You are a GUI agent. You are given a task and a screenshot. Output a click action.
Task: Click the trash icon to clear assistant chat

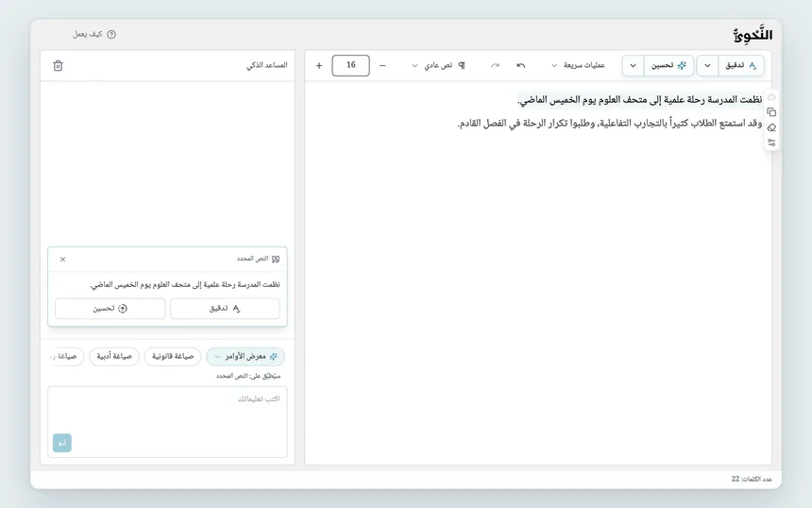coord(58,66)
